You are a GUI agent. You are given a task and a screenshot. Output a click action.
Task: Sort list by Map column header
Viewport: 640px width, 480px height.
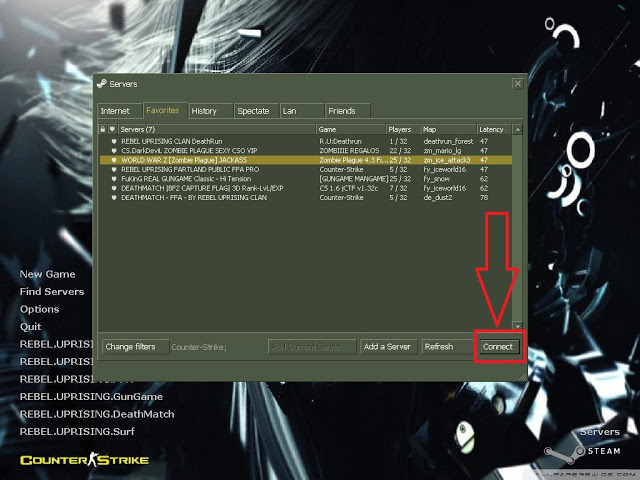449,129
